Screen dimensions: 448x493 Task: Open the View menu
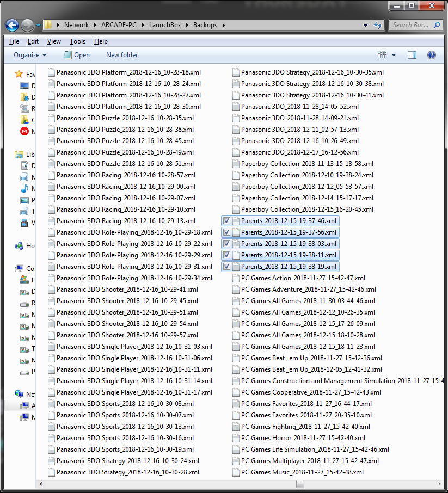point(54,41)
